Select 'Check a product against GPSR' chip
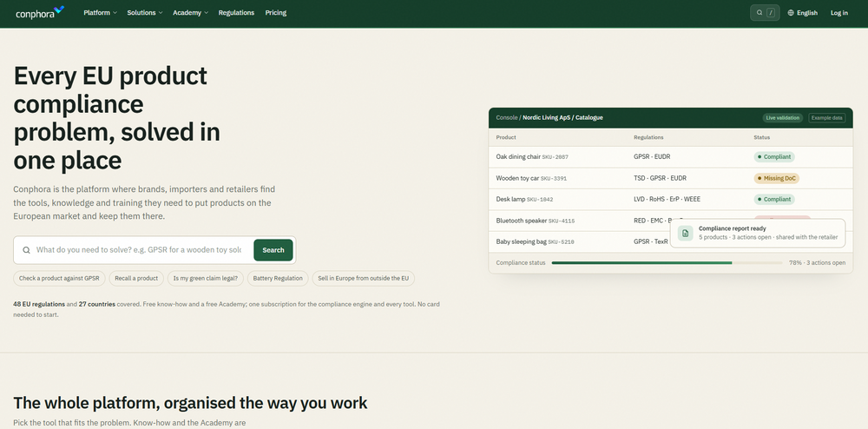 coord(59,279)
